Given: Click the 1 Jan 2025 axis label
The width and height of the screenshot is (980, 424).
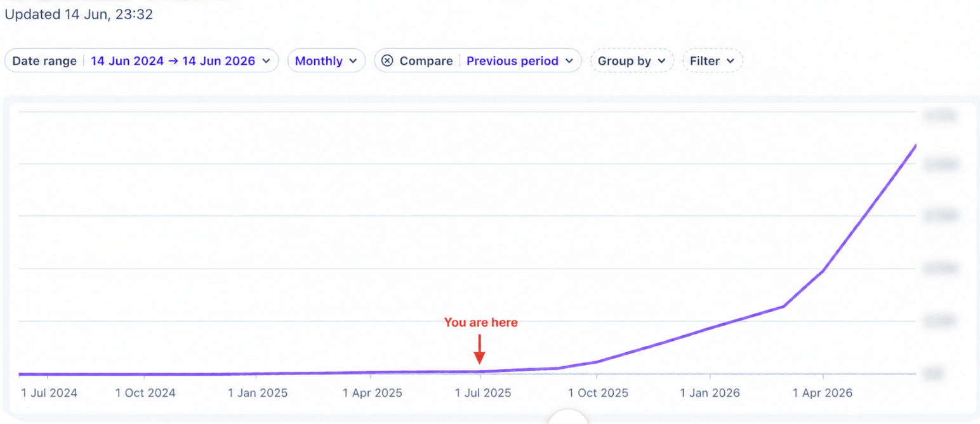Looking at the screenshot, I should pyautogui.click(x=258, y=393).
